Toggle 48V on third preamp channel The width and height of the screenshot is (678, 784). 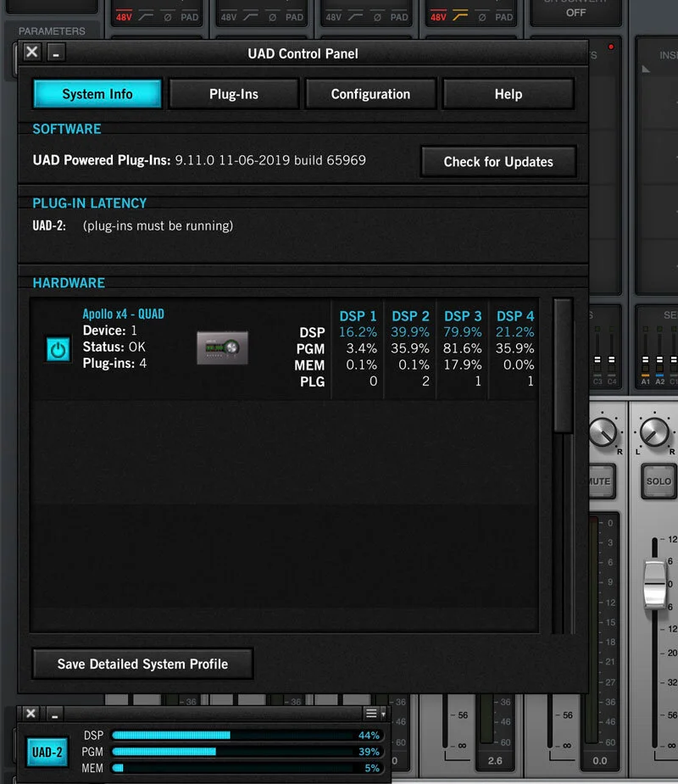click(x=334, y=17)
